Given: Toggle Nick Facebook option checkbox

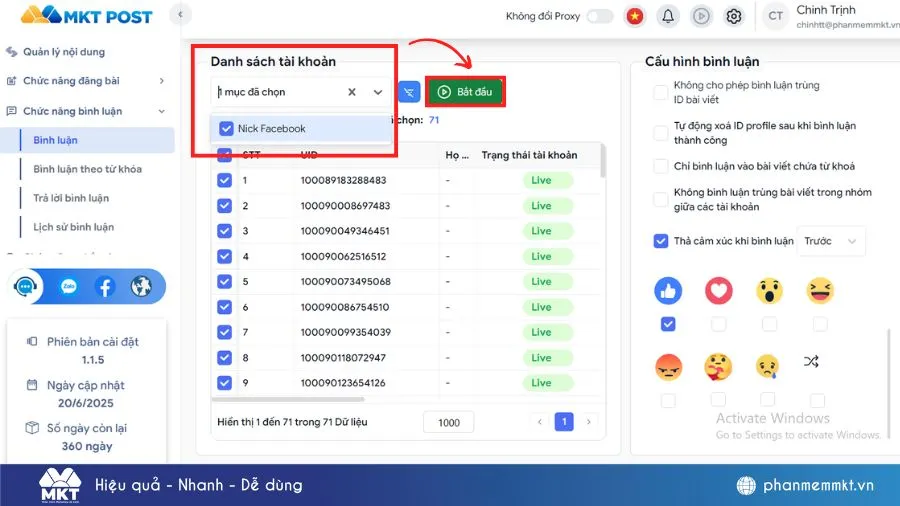Looking at the screenshot, I should (226, 129).
